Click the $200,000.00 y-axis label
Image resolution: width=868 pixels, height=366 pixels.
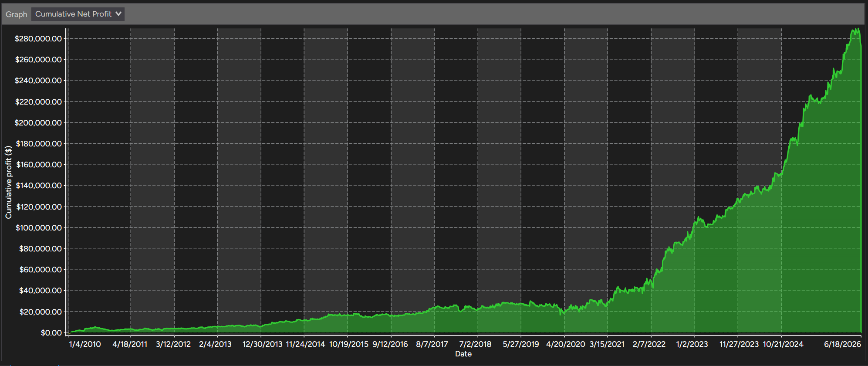pos(38,123)
